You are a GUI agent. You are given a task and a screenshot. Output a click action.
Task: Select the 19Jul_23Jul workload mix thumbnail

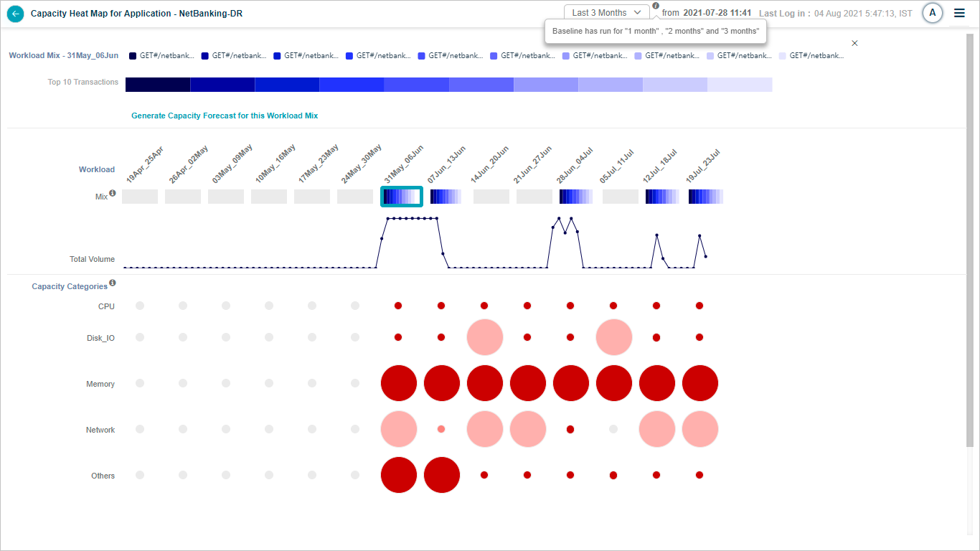[705, 197]
